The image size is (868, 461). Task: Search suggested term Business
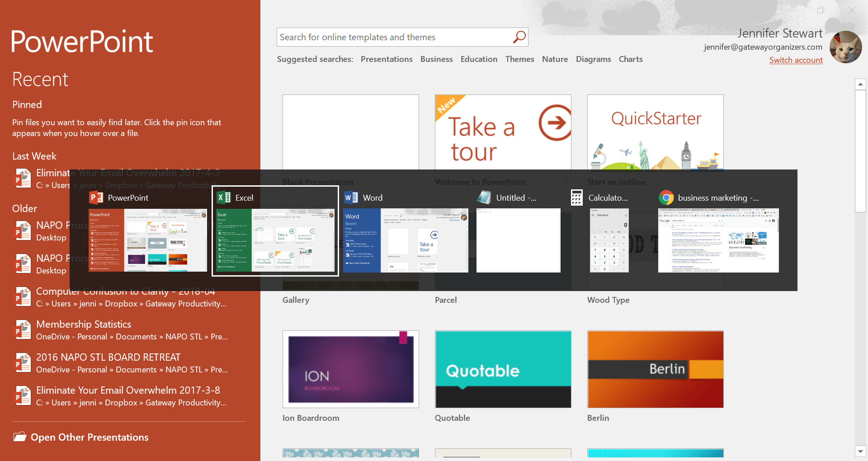[x=436, y=59]
